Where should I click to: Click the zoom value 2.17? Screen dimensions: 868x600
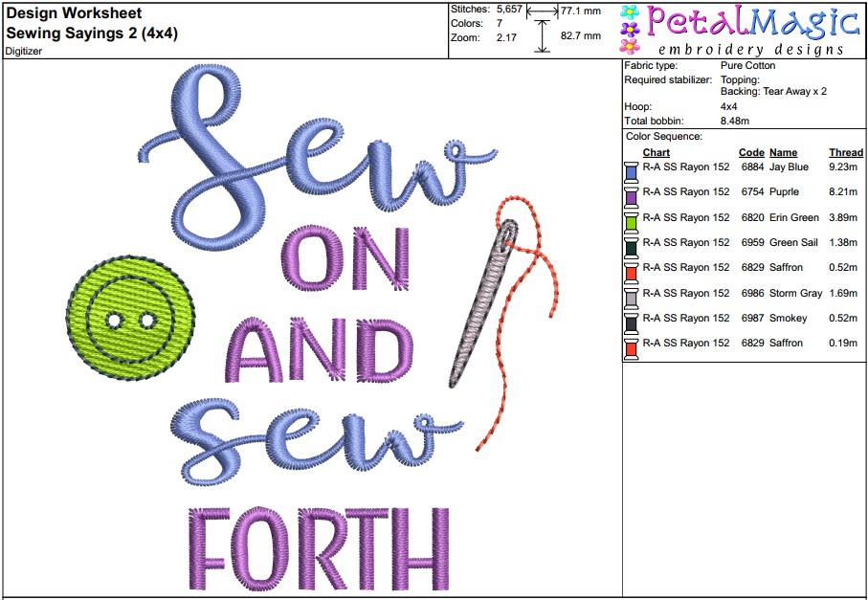[x=506, y=37]
